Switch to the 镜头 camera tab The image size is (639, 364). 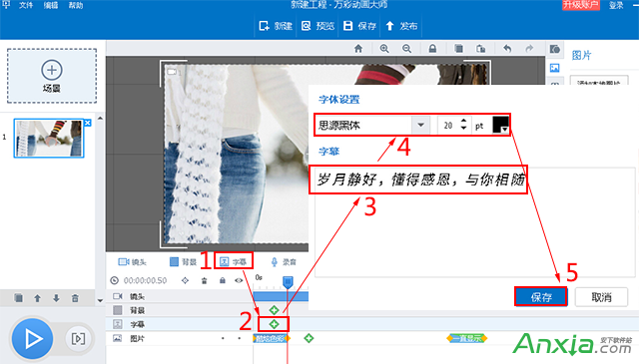pyautogui.click(x=132, y=262)
